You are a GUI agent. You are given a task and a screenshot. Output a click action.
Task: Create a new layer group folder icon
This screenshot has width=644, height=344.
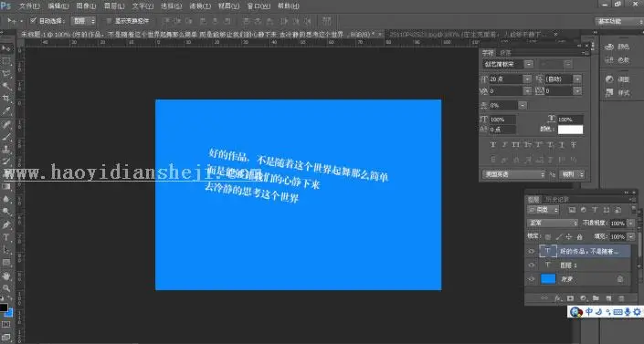click(596, 298)
